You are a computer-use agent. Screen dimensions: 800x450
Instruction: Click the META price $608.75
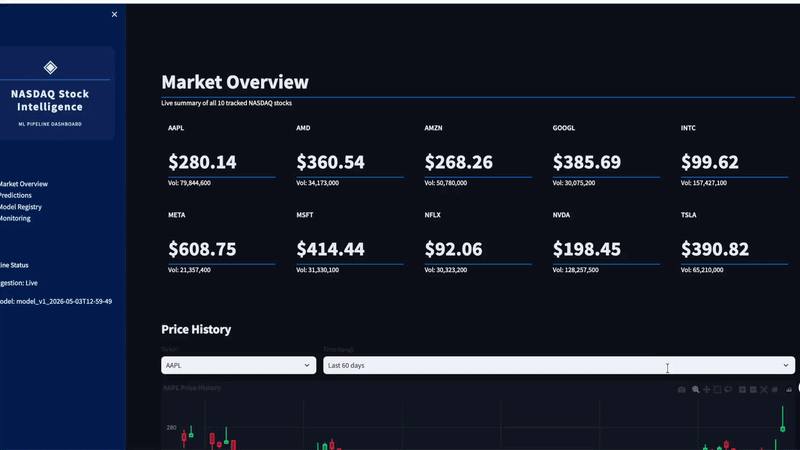(202, 249)
